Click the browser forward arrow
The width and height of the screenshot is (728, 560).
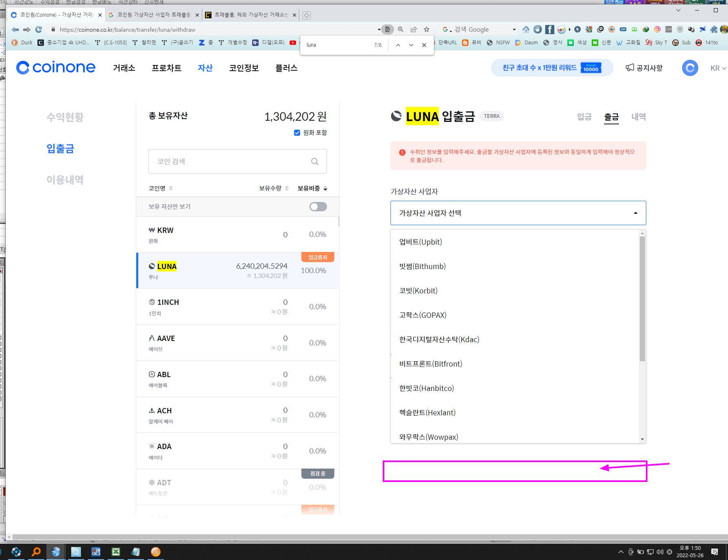point(27,30)
